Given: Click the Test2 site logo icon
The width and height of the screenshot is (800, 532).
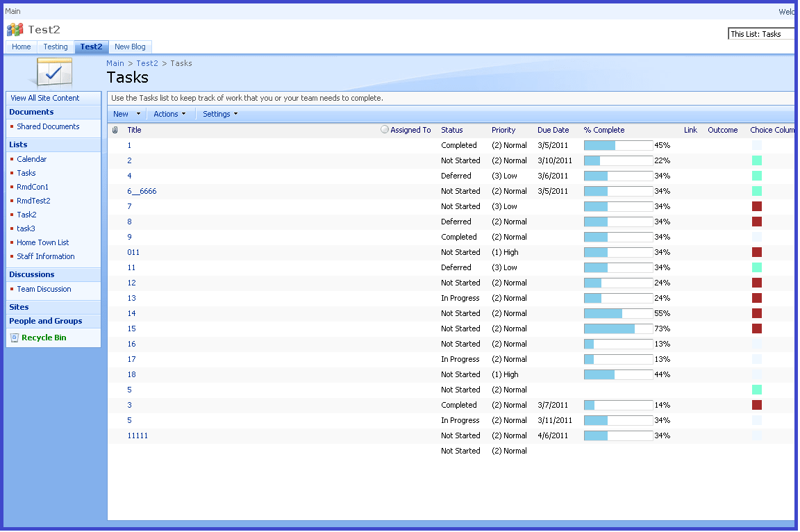Looking at the screenshot, I should [x=15, y=30].
